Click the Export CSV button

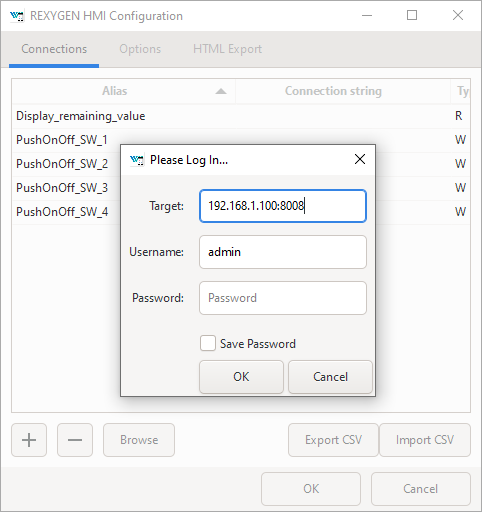pyautogui.click(x=333, y=440)
